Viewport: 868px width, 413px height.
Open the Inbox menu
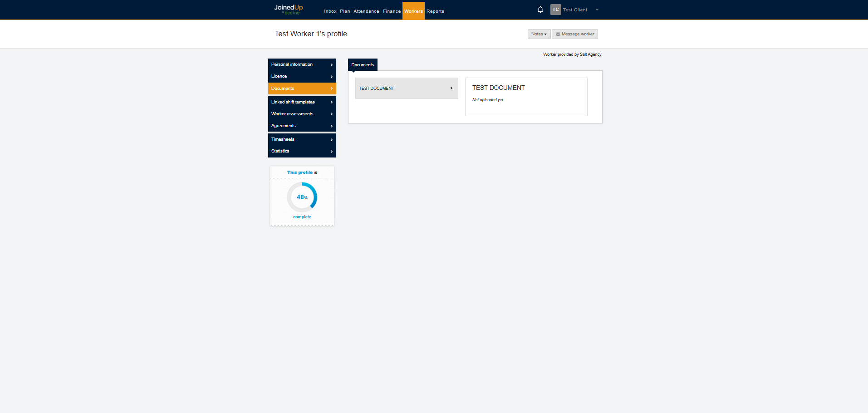330,11
